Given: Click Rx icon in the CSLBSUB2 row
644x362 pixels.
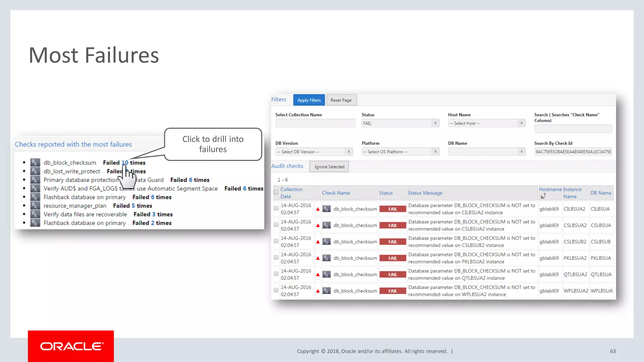Looking at the screenshot, I should (x=327, y=242).
